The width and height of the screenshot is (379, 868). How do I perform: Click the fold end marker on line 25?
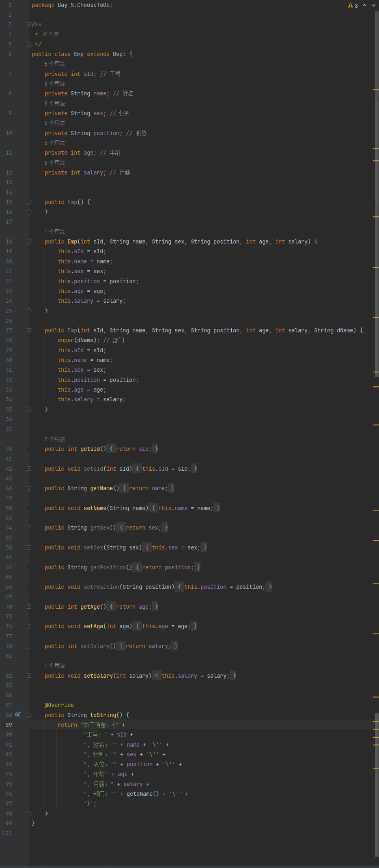29,311
